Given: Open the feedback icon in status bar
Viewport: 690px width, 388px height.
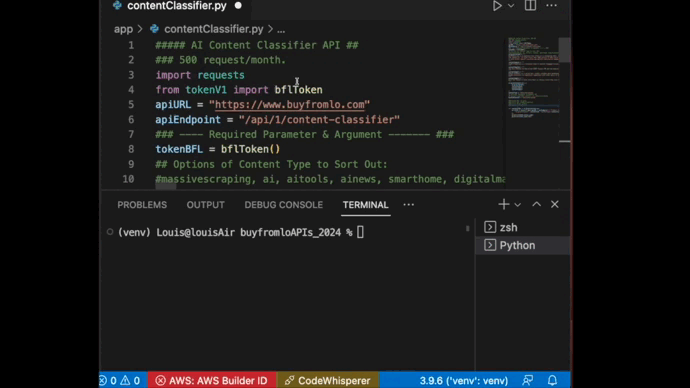Looking at the screenshot, I should (528, 381).
